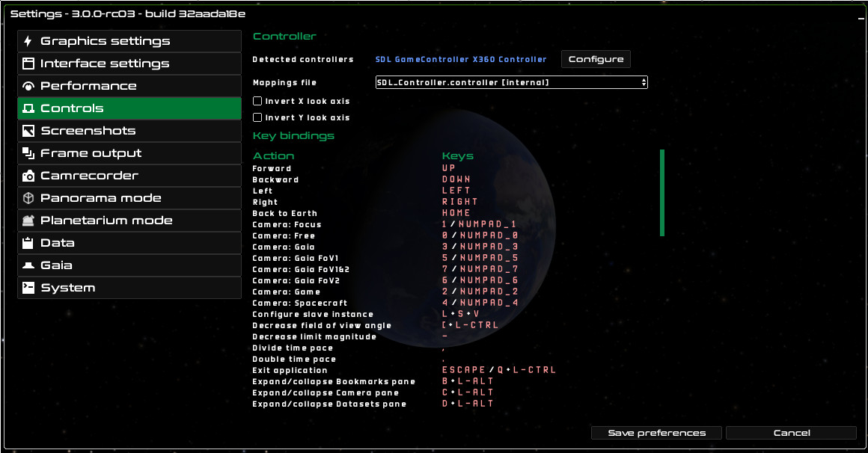Click the Panorama mode cube icon
This screenshot has height=453, width=868.
pyautogui.click(x=28, y=198)
